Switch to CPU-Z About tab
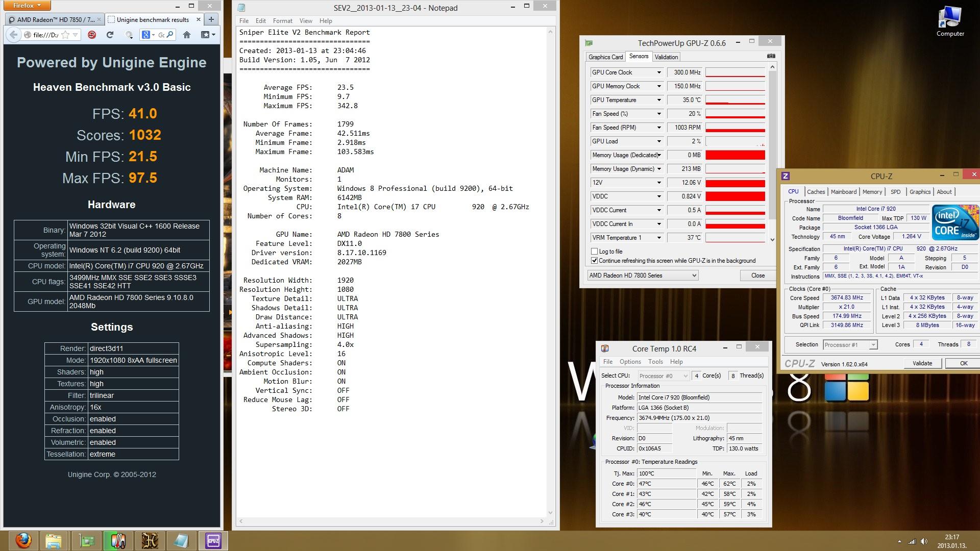Viewport: 980px width, 551px height. tap(944, 192)
